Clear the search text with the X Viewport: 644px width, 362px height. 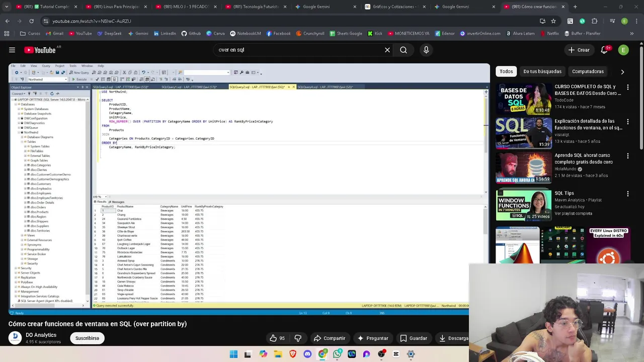(x=387, y=50)
